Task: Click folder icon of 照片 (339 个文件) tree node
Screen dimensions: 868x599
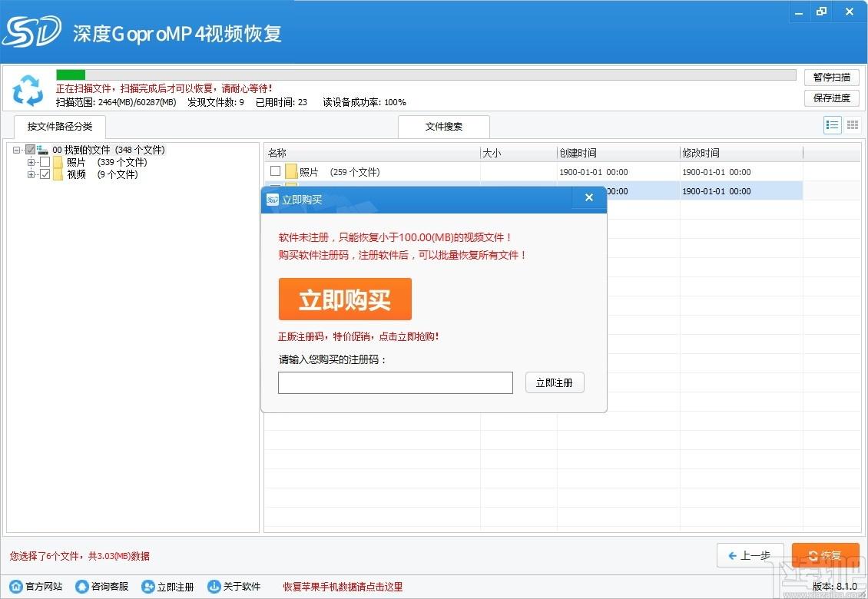Action: point(58,162)
